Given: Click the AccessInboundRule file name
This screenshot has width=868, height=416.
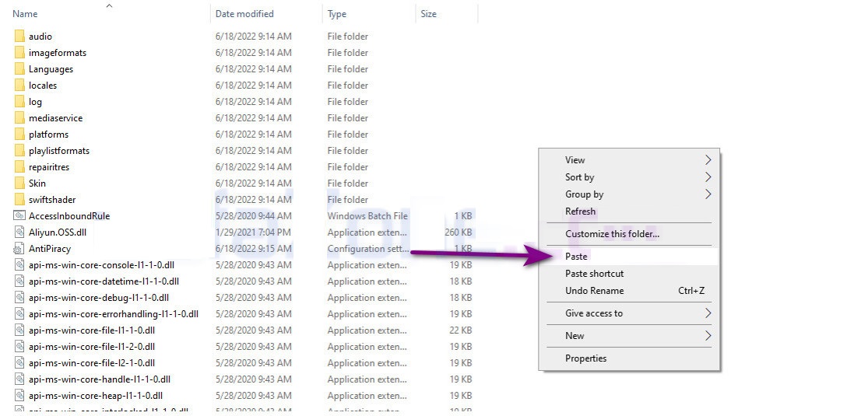Looking at the screenshot, I should pos(69,215).
